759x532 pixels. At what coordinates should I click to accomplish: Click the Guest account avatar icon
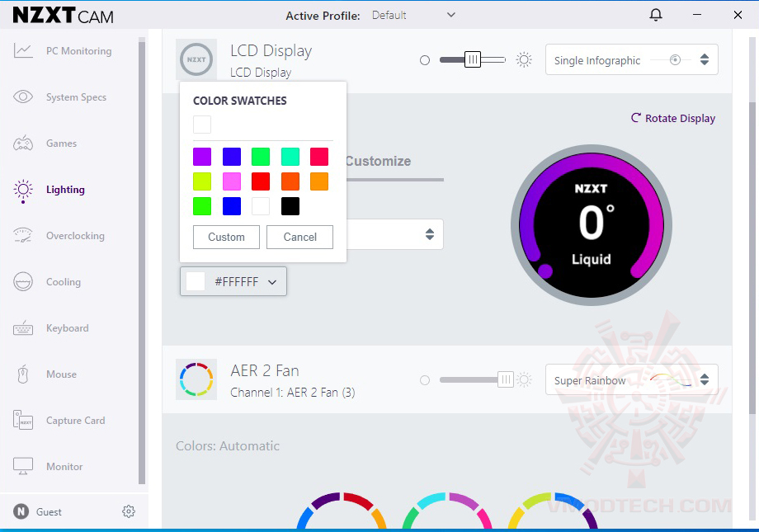tap(21, 511)
